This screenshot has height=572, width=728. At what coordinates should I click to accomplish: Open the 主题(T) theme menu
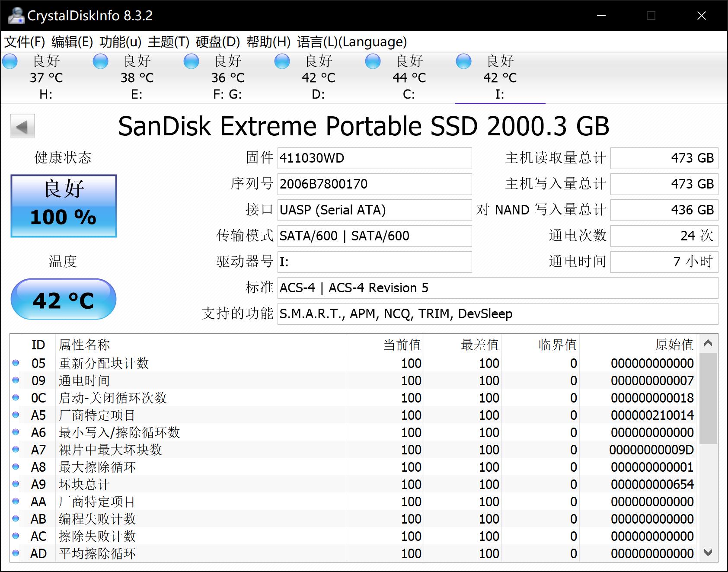pos(168,42)
